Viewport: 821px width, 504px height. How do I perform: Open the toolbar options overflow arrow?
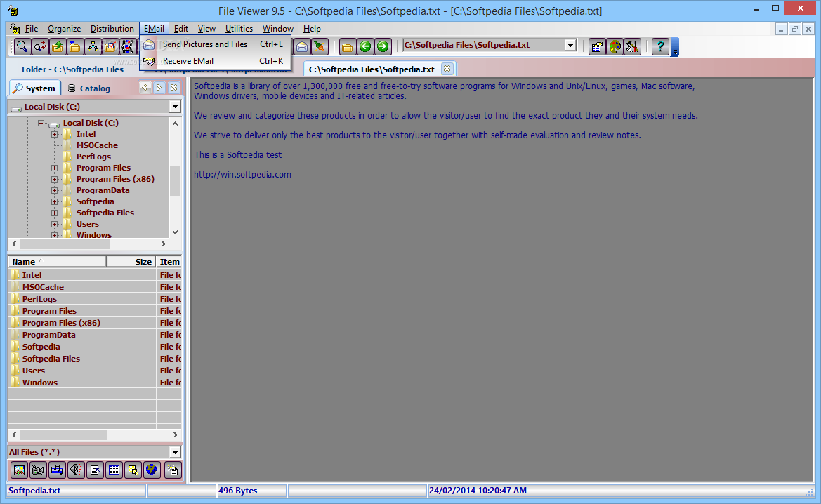(x=676, y=47)
